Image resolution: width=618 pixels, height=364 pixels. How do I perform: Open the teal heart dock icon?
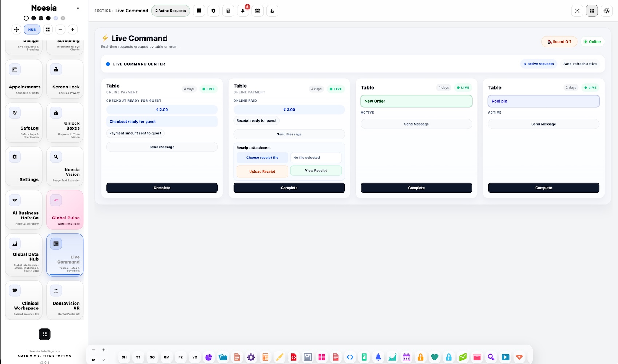[435, 357]
